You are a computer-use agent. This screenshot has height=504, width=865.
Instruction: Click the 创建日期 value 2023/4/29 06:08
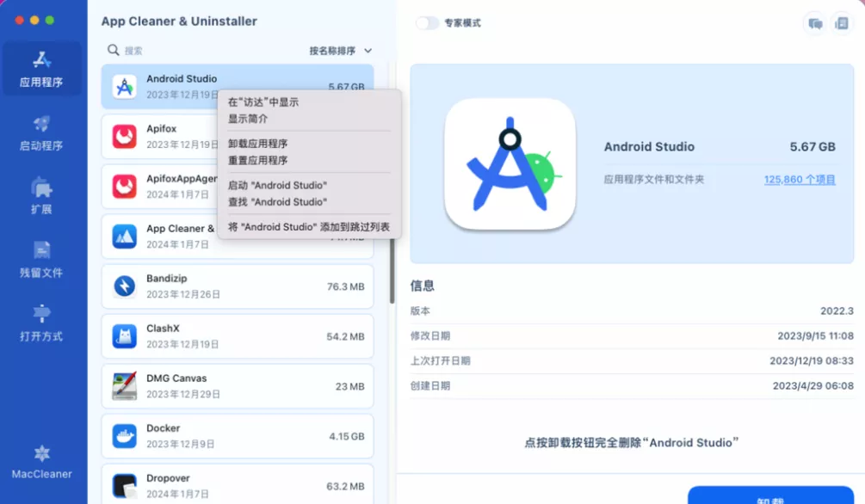[x=813, y=386]
